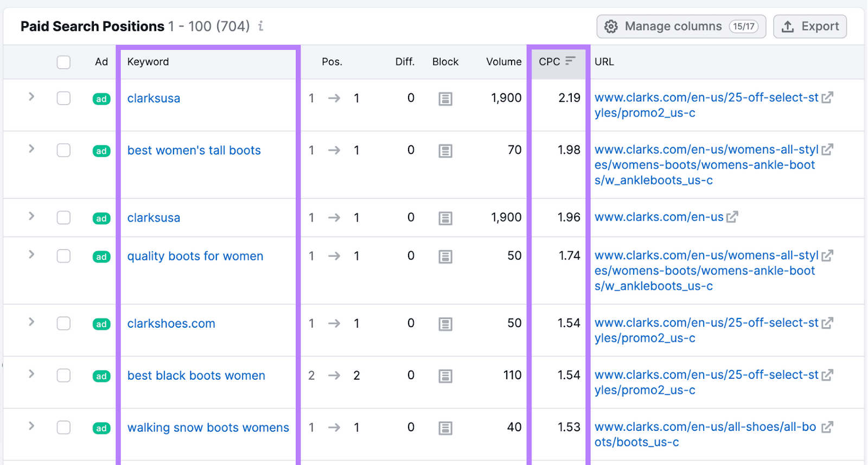Screen dimensions: 868x465
Task: Click the gear icon in Manage columns
Action: [611, 27]
